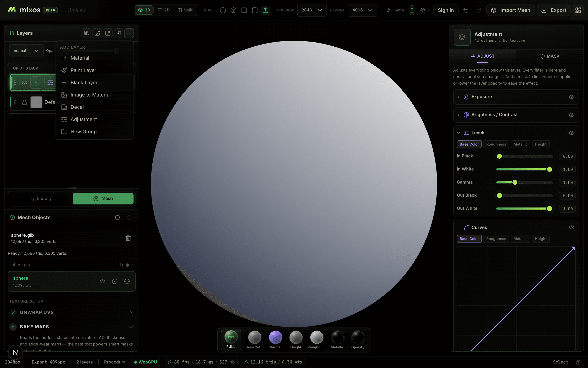The width and height of the screenshot is (588, 368).
Task: Click the target icon beside Mesh Objects
Action: (x=118, y=218)
